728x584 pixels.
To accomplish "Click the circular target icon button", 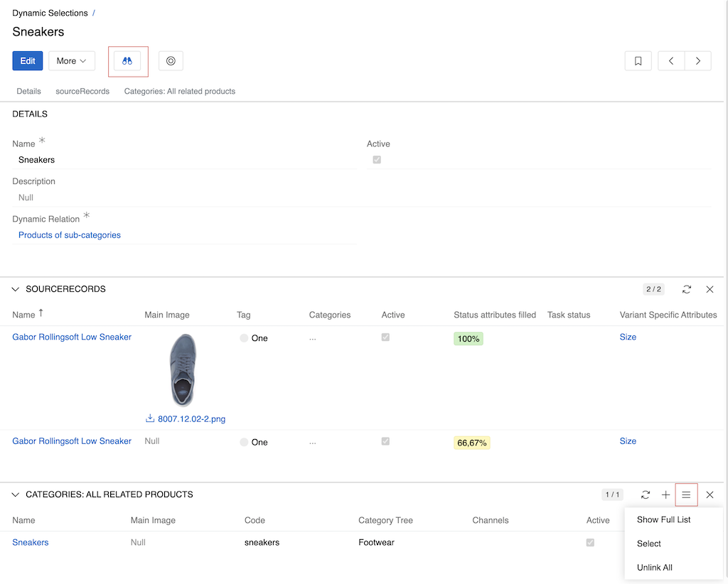I will (171, 61).
